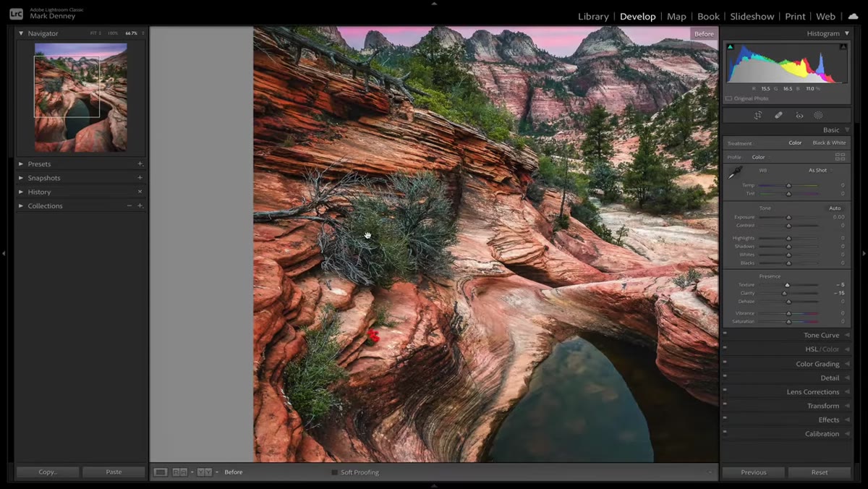Enable the Soft Proofing checkbox

[334, 472]
